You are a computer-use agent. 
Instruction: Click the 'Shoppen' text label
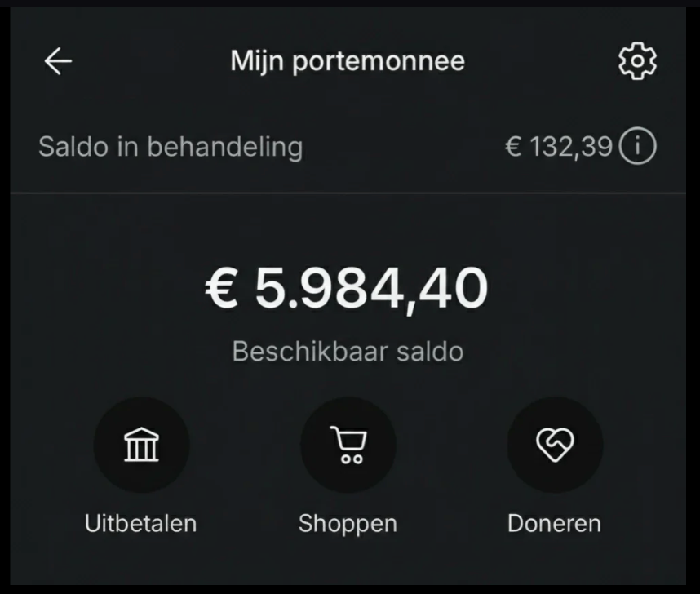[x=348, y=523]
